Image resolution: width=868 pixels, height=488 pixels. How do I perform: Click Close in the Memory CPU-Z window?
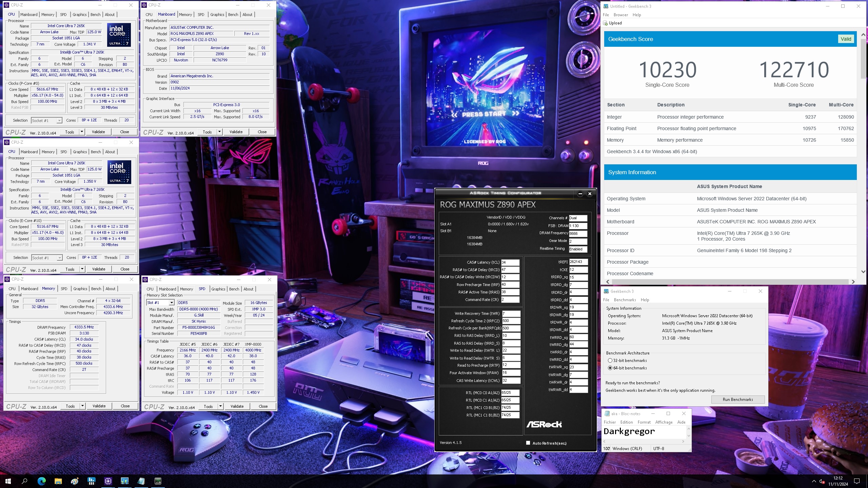[x=125, y=406]
